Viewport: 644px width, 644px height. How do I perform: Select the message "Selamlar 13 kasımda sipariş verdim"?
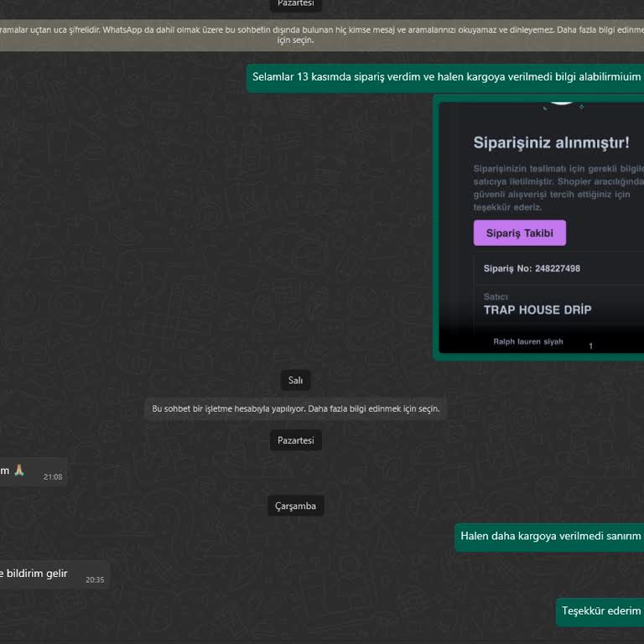tap(445, 78)
